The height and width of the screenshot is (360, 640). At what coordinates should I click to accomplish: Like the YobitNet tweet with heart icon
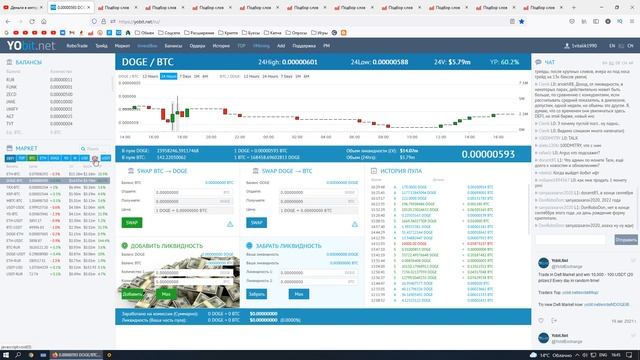click(541, 321)
